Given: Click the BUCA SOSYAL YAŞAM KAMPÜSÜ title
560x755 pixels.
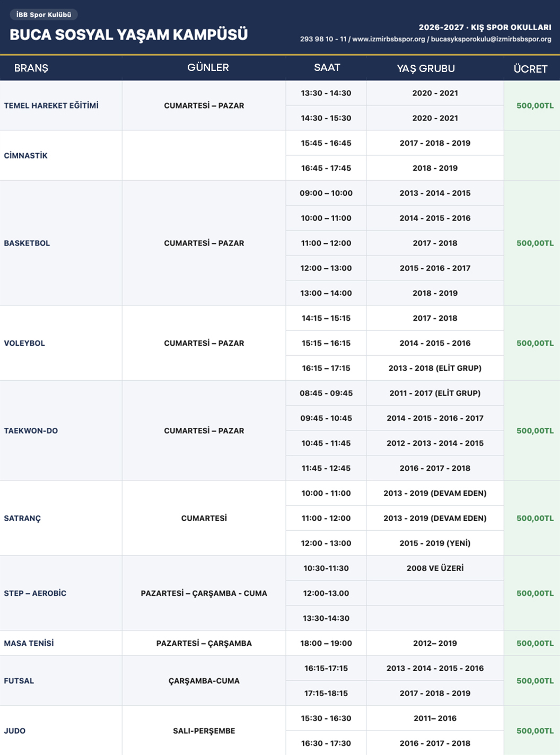Looking at the screenshot, I should [x=129, y=34].
